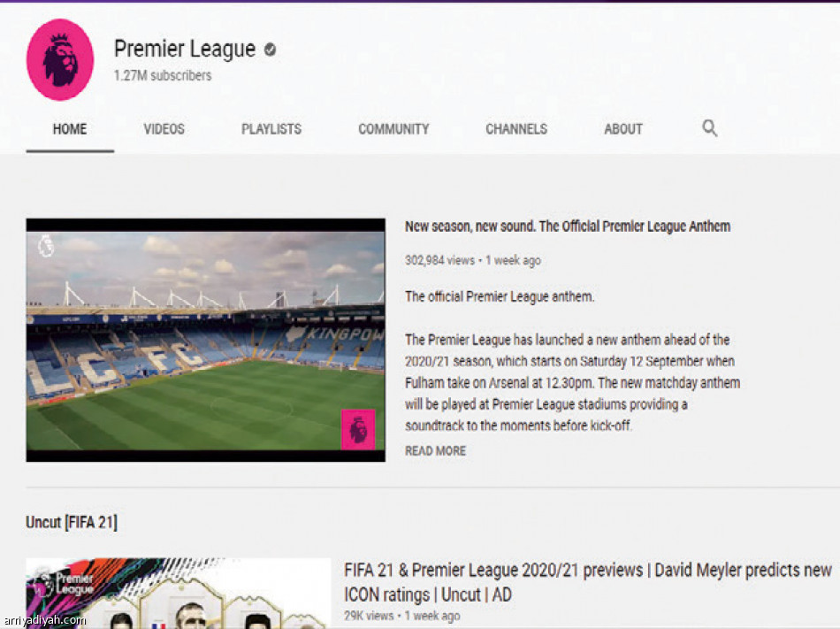The height and width of the screenshot is (629, 840).
Task: Click white lion watermark in featured video corner
Action: pyautogui.click(x=46, y=245)
